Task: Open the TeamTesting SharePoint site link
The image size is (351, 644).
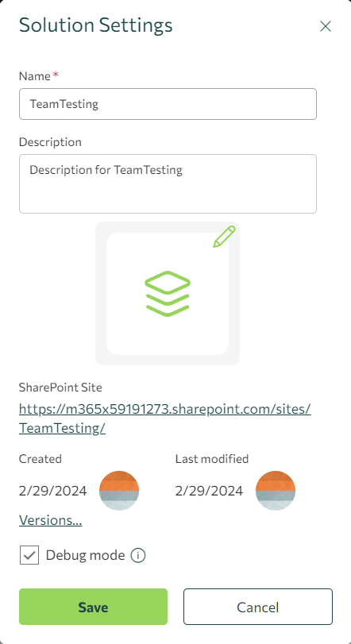Action: click(x=165, y=418)
